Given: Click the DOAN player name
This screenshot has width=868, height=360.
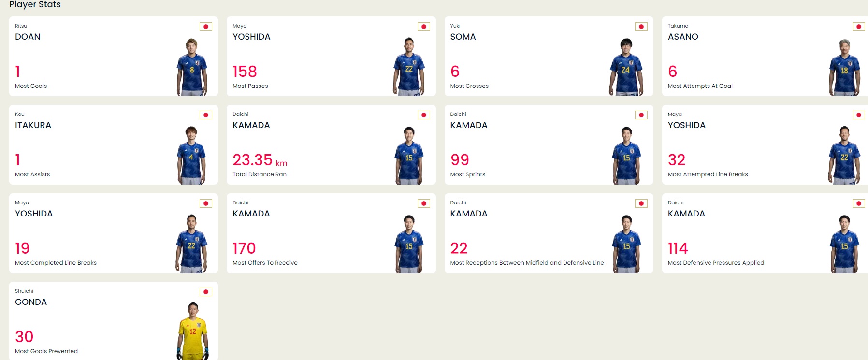Looking at the screenshot, I should tap(28, 37).
